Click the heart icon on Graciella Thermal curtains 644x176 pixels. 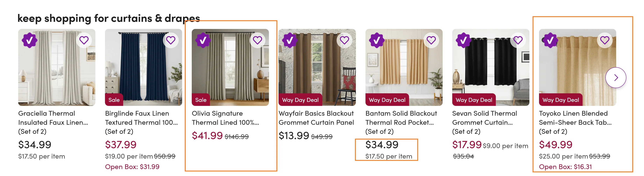[84, 40]
